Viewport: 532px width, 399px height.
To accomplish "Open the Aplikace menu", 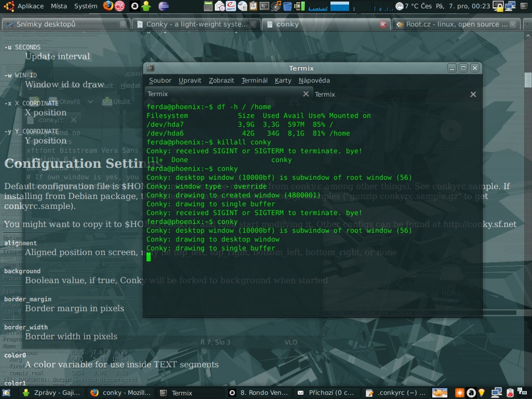I will (31, 6).
